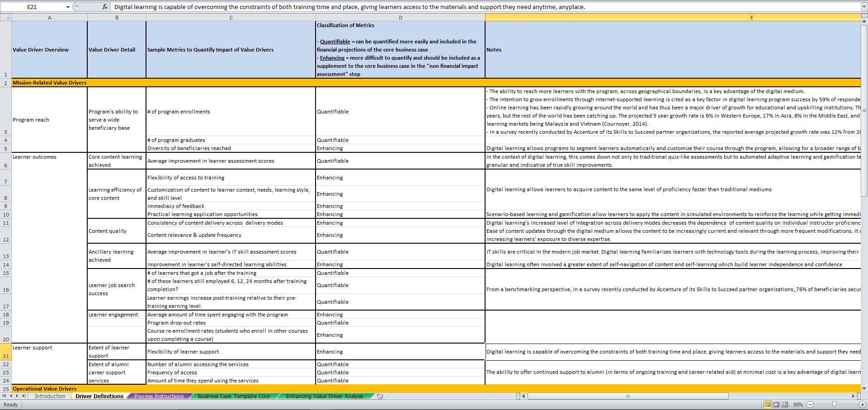This screenshot has height=410, width=868.
Task: Select 'Immediacy of feedback' cell
Action: 231,206
